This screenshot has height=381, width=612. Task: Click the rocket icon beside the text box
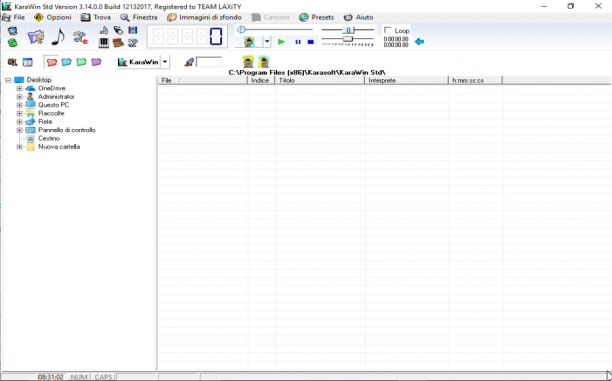coord(189,62)
